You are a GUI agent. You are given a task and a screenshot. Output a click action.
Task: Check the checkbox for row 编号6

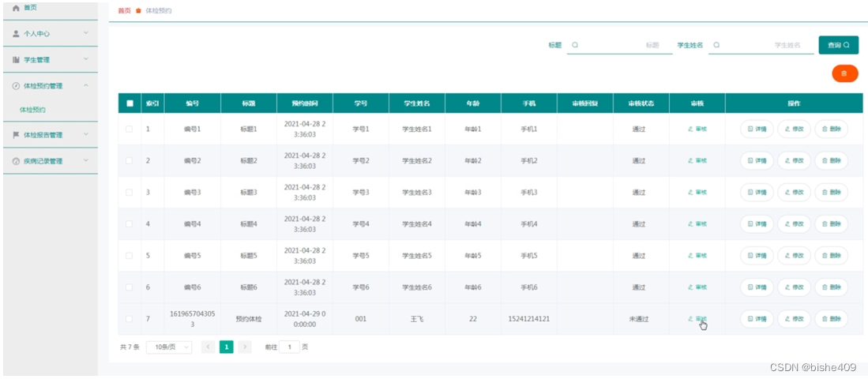130,287
